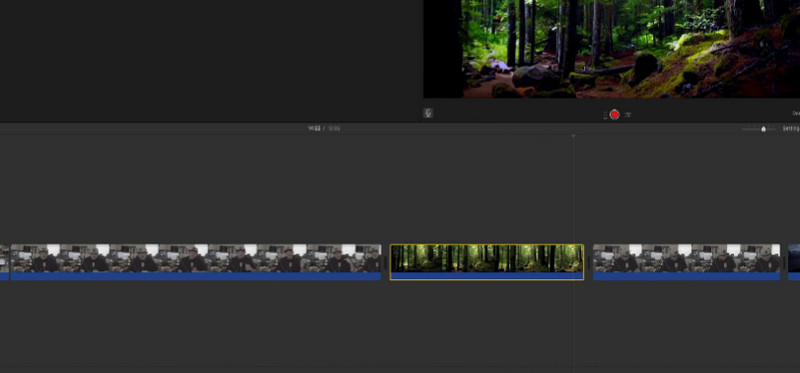Select the talking-head clip after the forest clip

(686, 262)
